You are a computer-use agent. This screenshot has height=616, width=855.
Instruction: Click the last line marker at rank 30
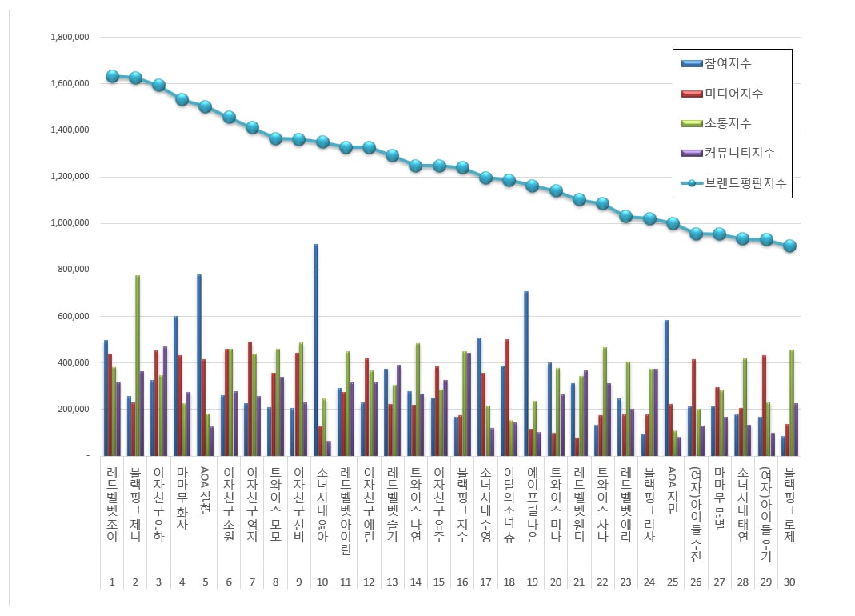789,246
